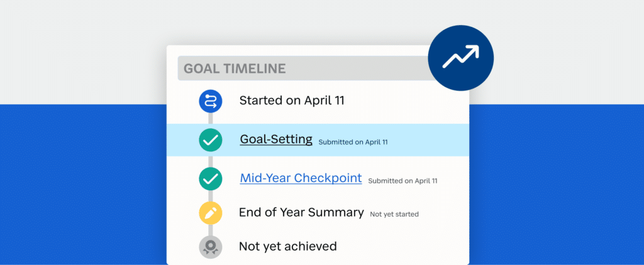Click the gray award ribbon icon
Screen dimensions: 644x265
[211, 247]
